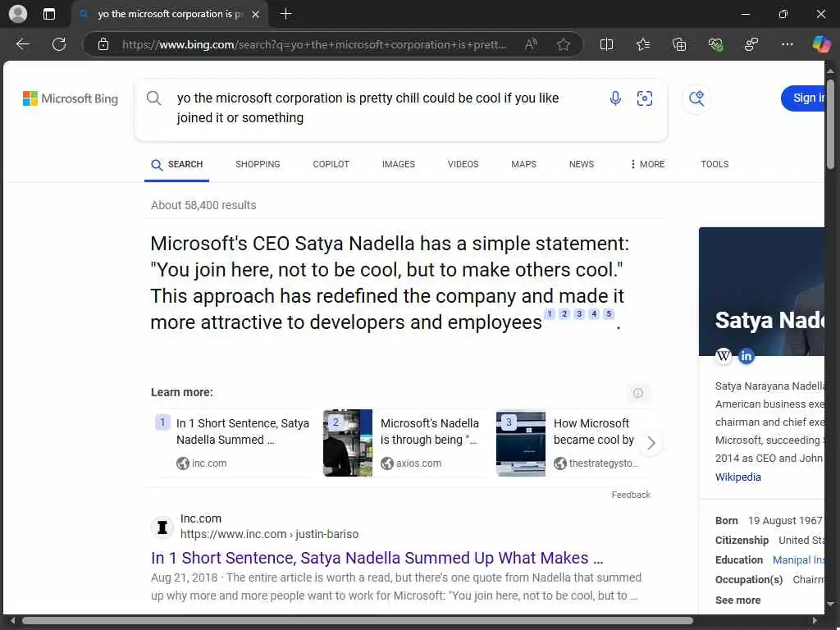
Task: Open 'In 1 Short Sentence, Satya Nadella' result
Action: pyautogui.click(x=377, y=558)
